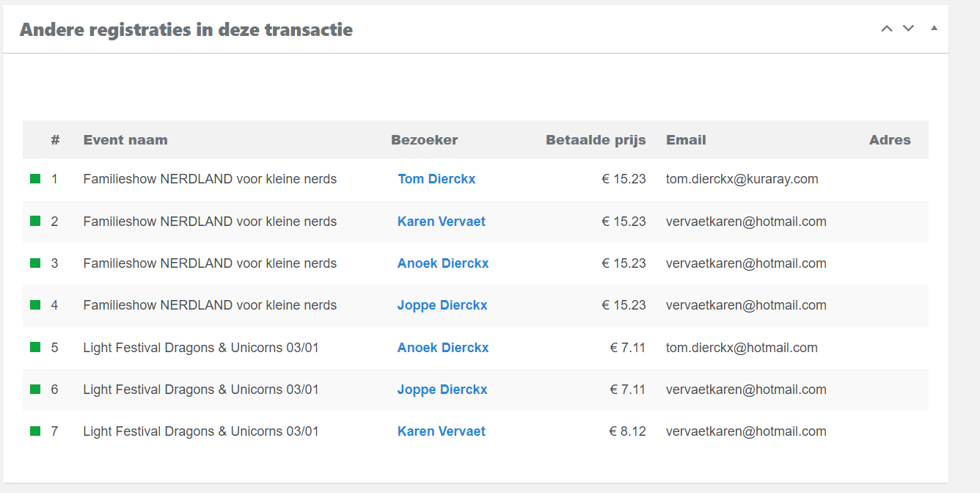This screenshot has height=493, width=980.
Task: Collapse the Andere registraties panel with the triangle
Action: 934,28
